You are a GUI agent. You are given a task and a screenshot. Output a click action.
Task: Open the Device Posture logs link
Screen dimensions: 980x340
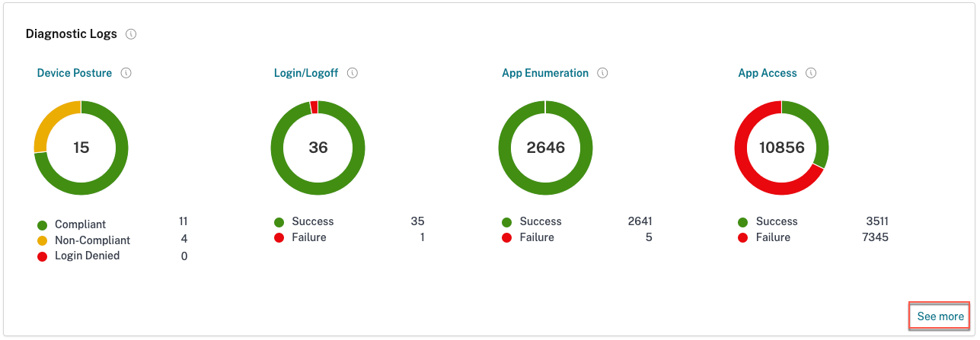75,73
